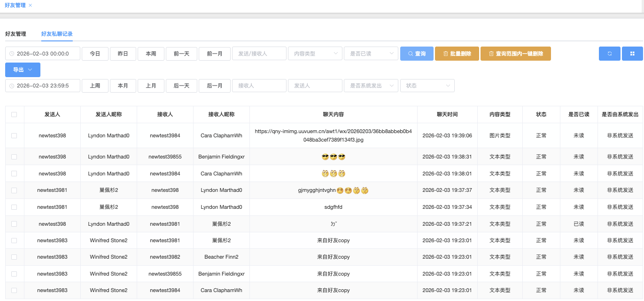Screen dimensions: 644x301
Task: Select the row checkbox for message sdgfhfd
Action: [x=14, y=207]
